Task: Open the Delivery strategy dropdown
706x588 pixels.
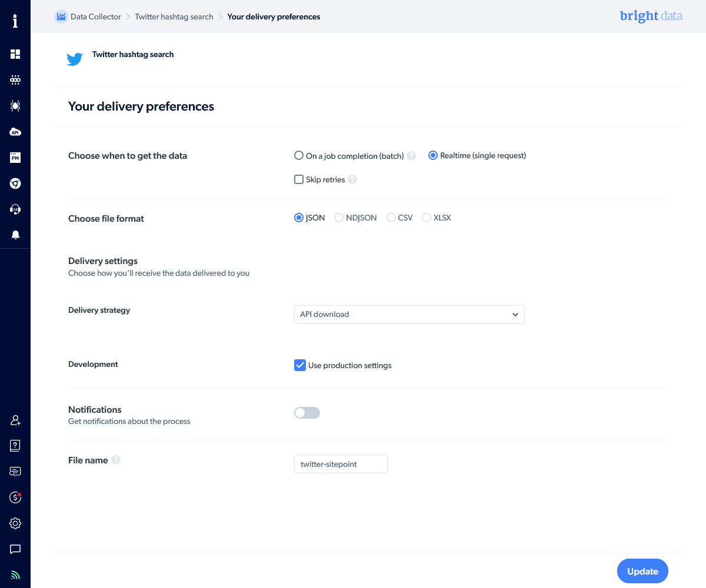Action: coord(409,315)
